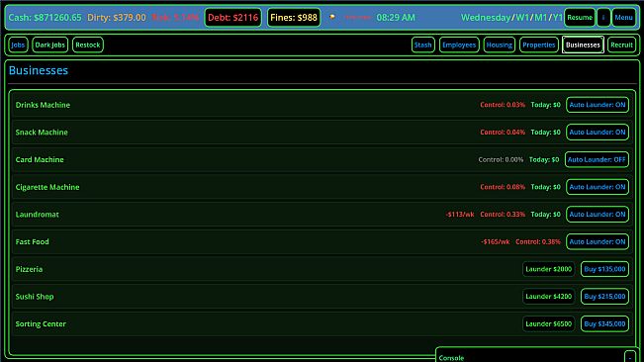This screenshot has width=644, height=362.
Task: Open the Menu button
Action: (x=623, y=18)
